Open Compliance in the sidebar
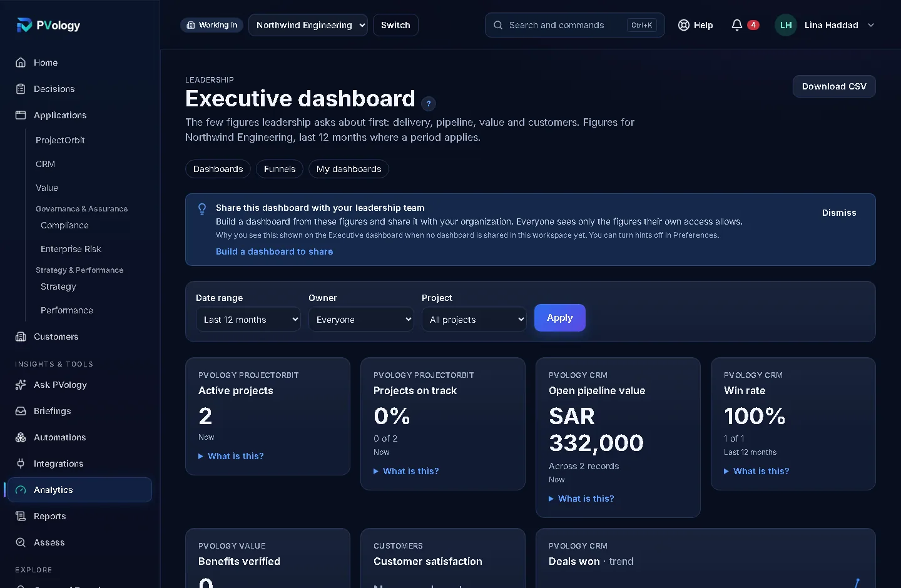 tap(64, 225)
